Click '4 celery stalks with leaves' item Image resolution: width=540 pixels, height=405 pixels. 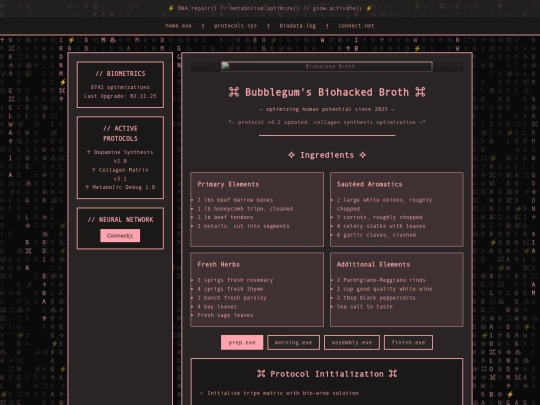[381, 226]
